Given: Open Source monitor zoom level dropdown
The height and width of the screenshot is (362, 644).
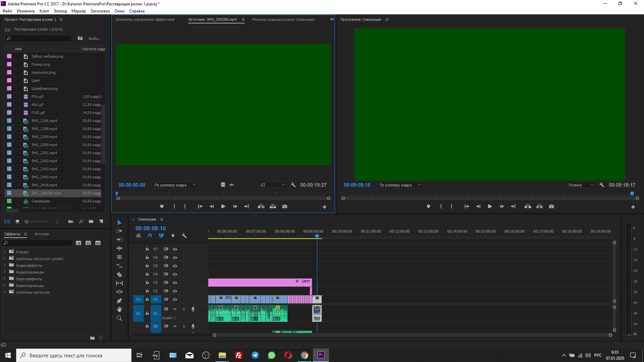Looking at the screenshot, I should pos(175,185).
